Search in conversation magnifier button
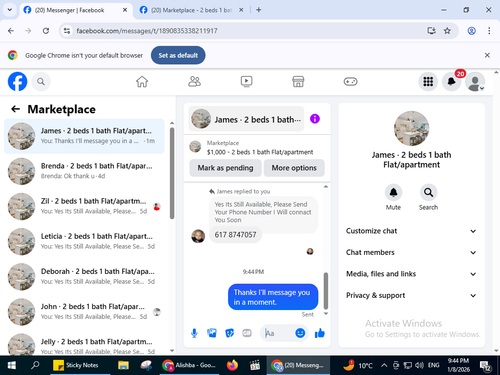500x375 pixels. pos(428,192)
